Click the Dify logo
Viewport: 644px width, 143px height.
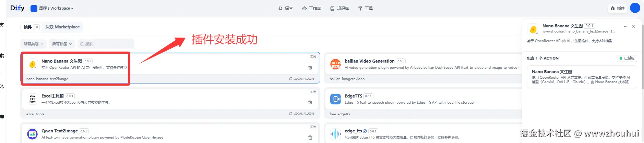17,8
